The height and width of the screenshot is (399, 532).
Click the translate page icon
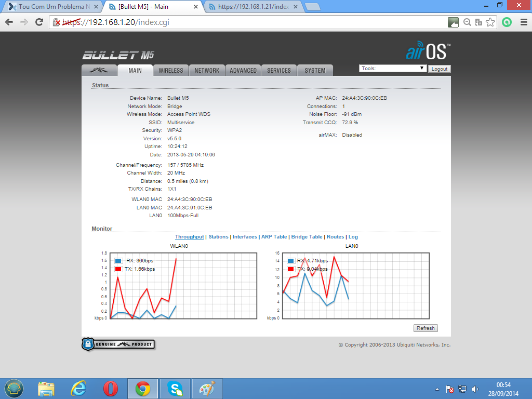[x=478, y=22]
